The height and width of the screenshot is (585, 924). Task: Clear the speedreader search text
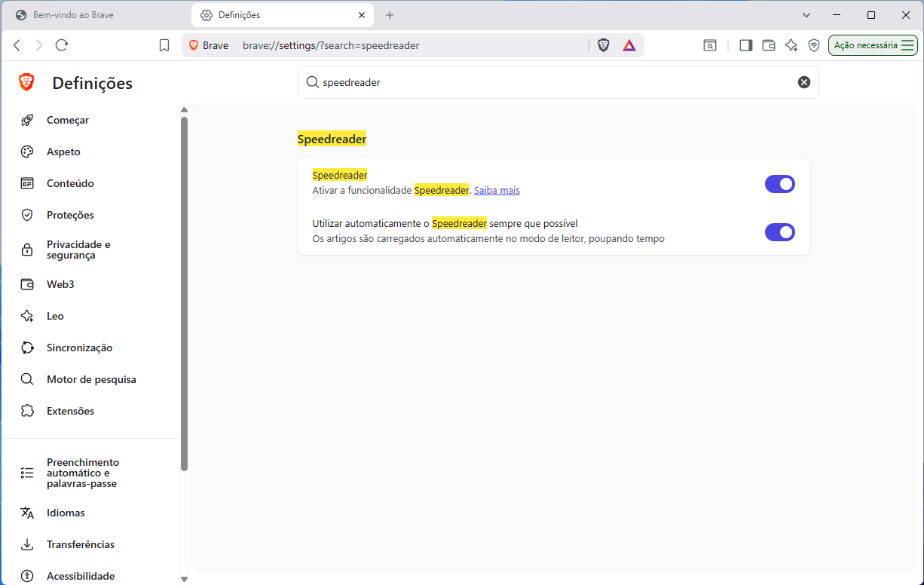pos(804,82)
